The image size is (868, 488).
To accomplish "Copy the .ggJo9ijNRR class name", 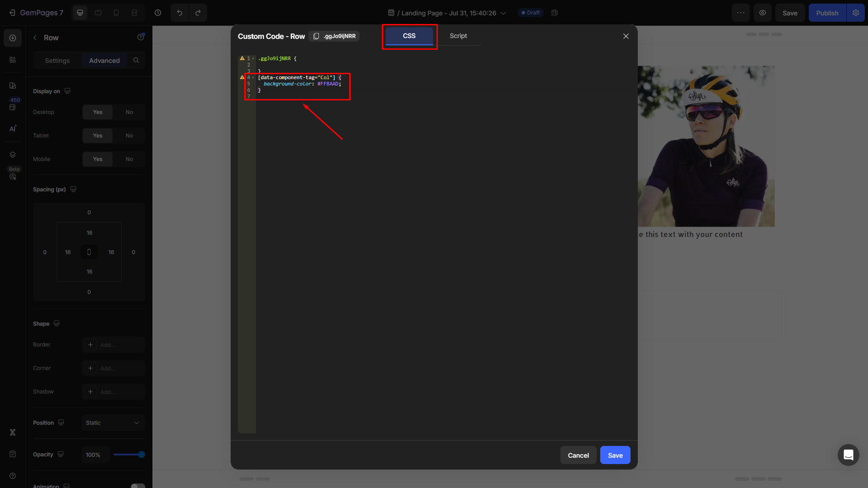I will click(317, 36).
